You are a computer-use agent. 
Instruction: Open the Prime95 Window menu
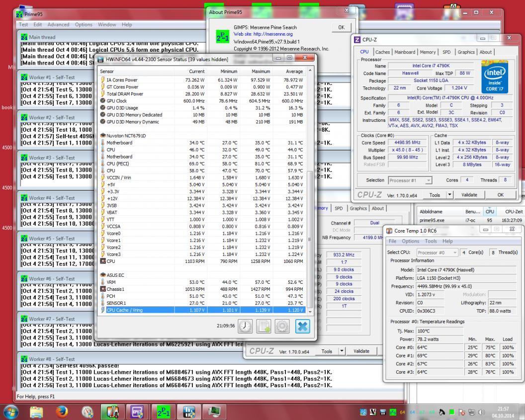coord(107,24)
